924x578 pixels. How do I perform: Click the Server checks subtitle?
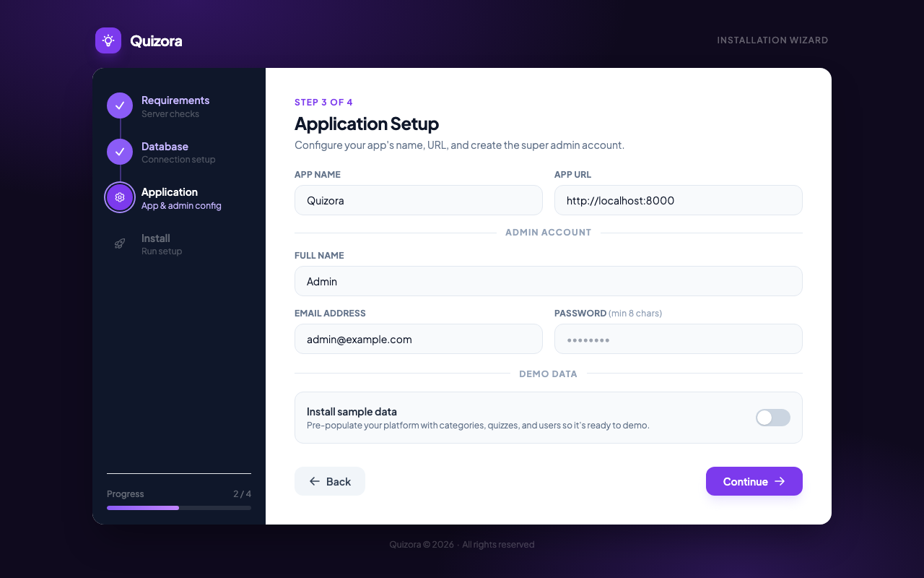tap(170, 114)
